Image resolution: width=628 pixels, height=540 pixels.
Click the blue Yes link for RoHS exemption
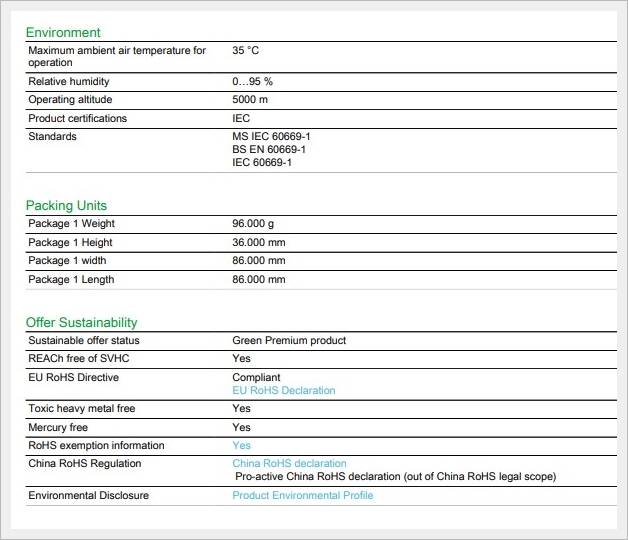coord(241,446)
